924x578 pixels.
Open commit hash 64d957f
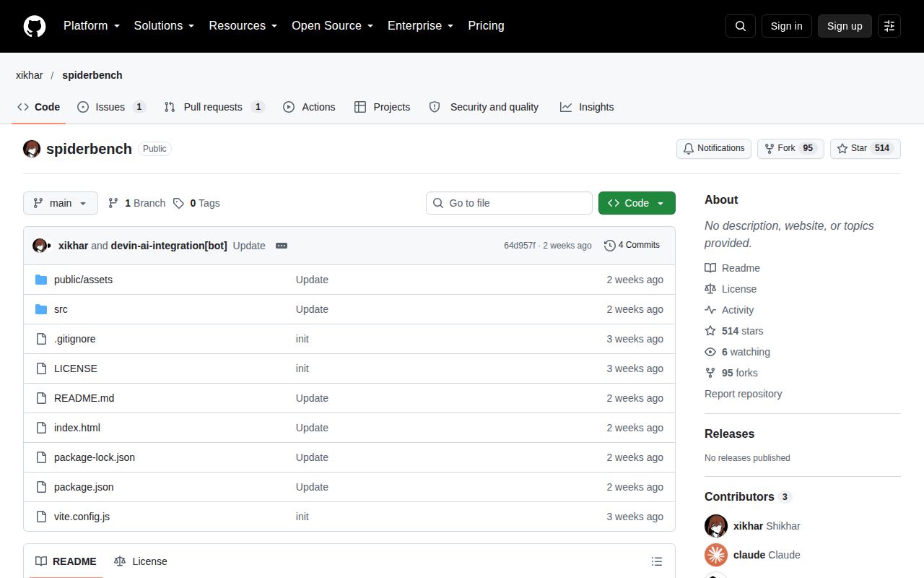(520, 246)
